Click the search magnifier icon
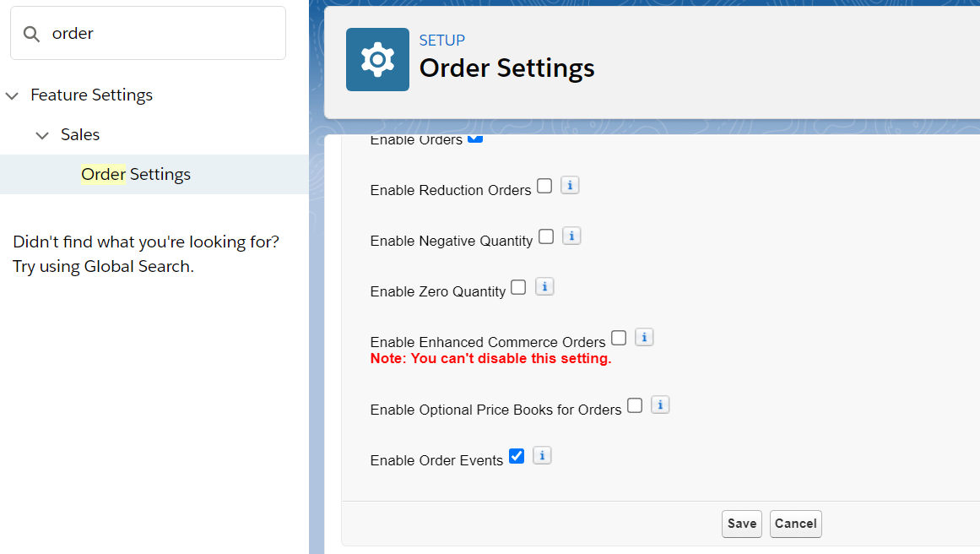980x554 pixels. [x=30, y=33]
